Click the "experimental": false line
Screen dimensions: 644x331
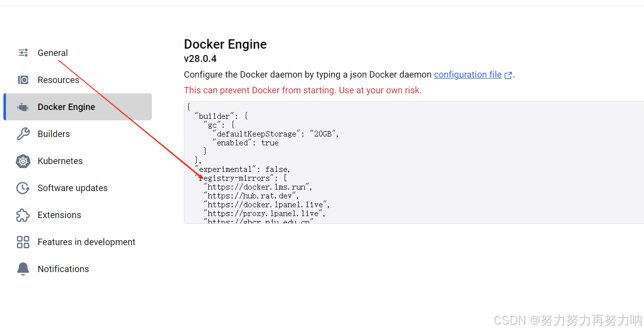[242, 169]
